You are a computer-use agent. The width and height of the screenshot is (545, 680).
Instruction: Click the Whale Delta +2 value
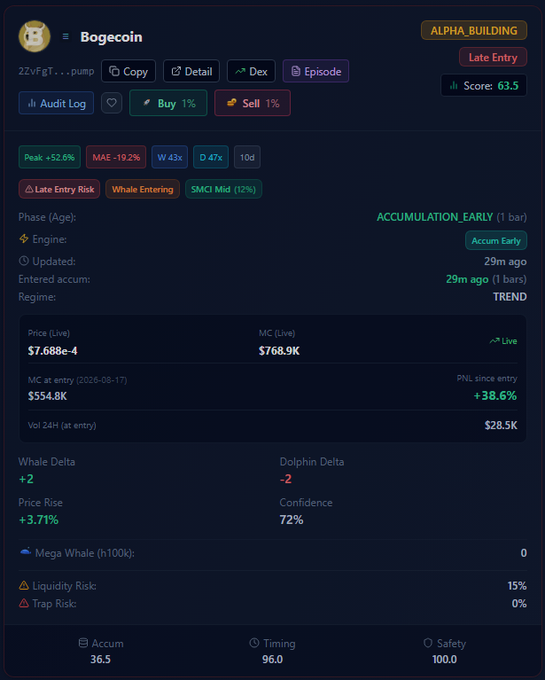coord(26,479)
